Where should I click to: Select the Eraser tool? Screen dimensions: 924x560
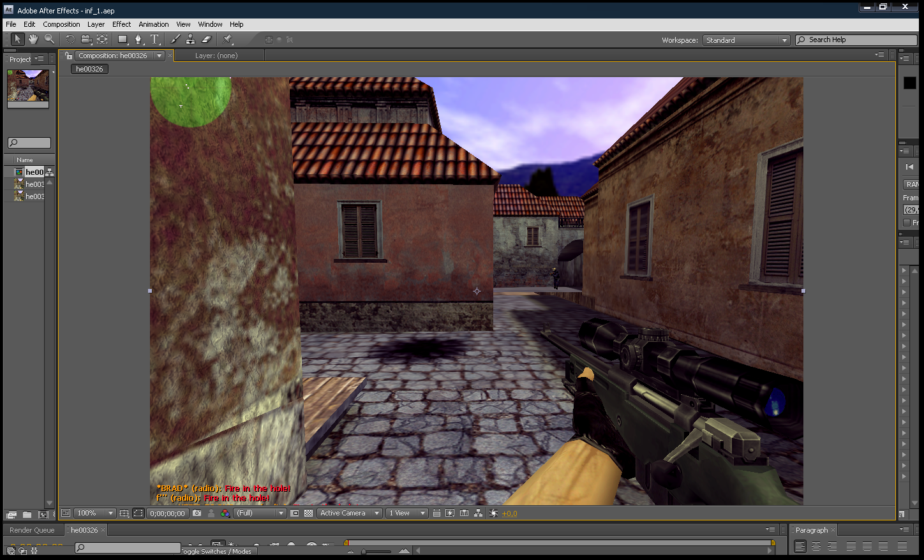(206, 40)
